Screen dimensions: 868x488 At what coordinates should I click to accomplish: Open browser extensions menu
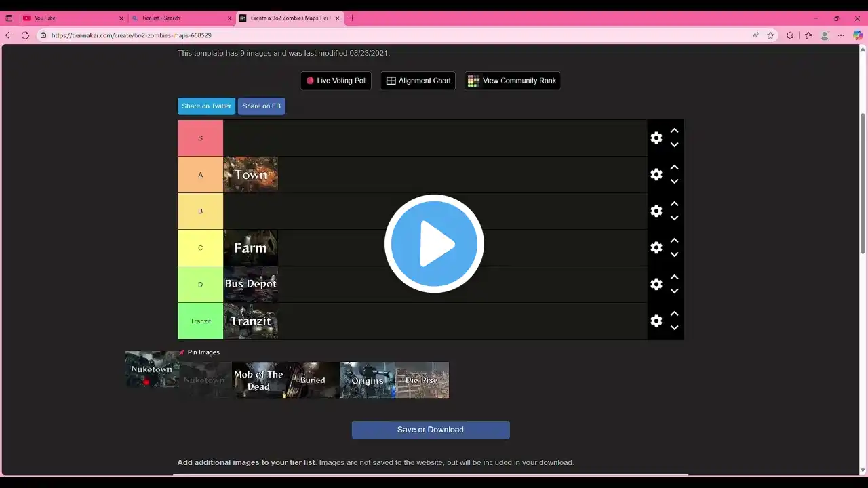(789, 35)
